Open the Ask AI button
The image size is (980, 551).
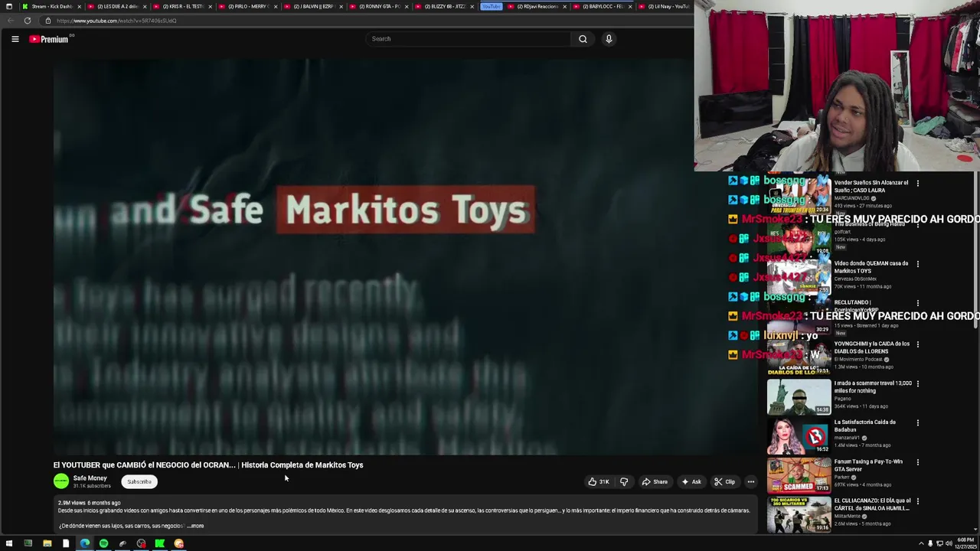(x=691, y=481)
